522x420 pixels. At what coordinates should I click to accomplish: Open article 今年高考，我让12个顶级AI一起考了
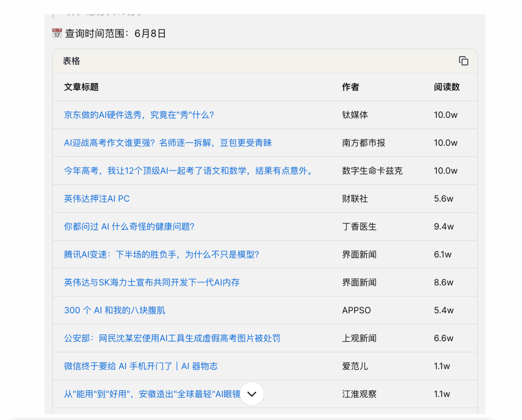(188, 171)
